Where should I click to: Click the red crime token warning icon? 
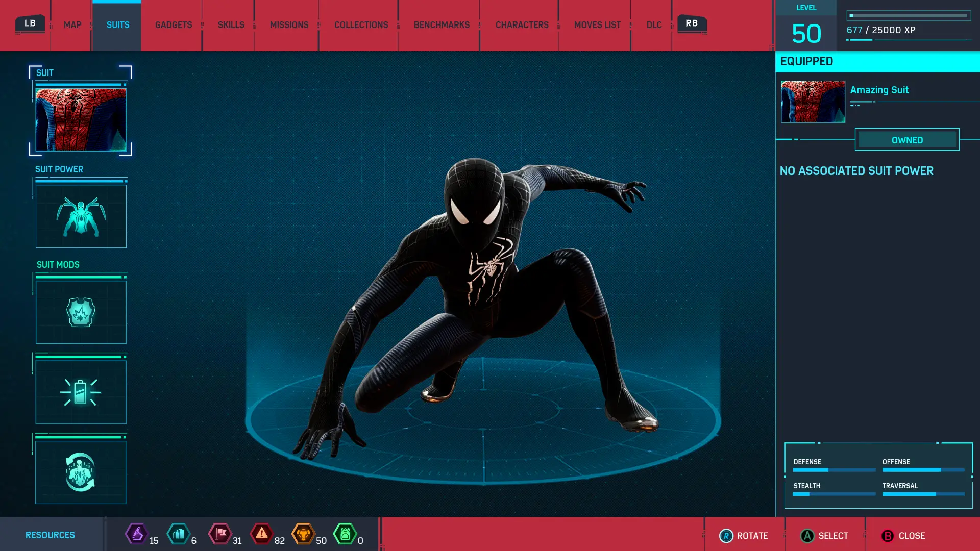point(262,534)
